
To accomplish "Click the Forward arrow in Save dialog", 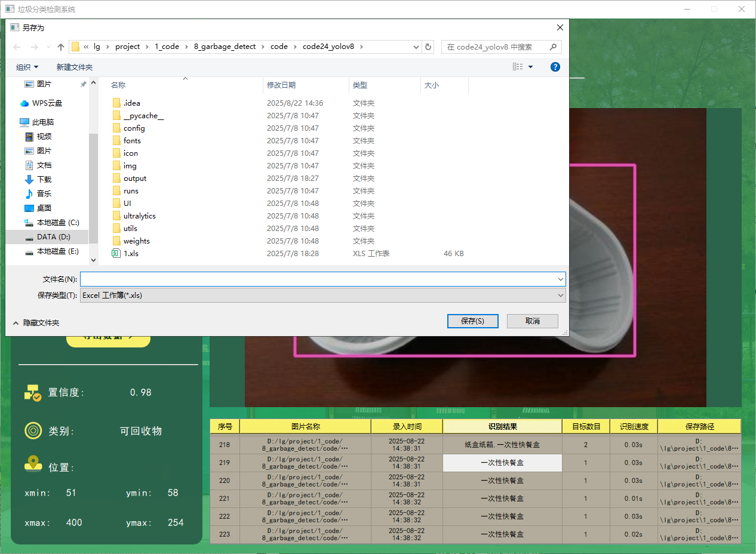I will click(35, 47).
